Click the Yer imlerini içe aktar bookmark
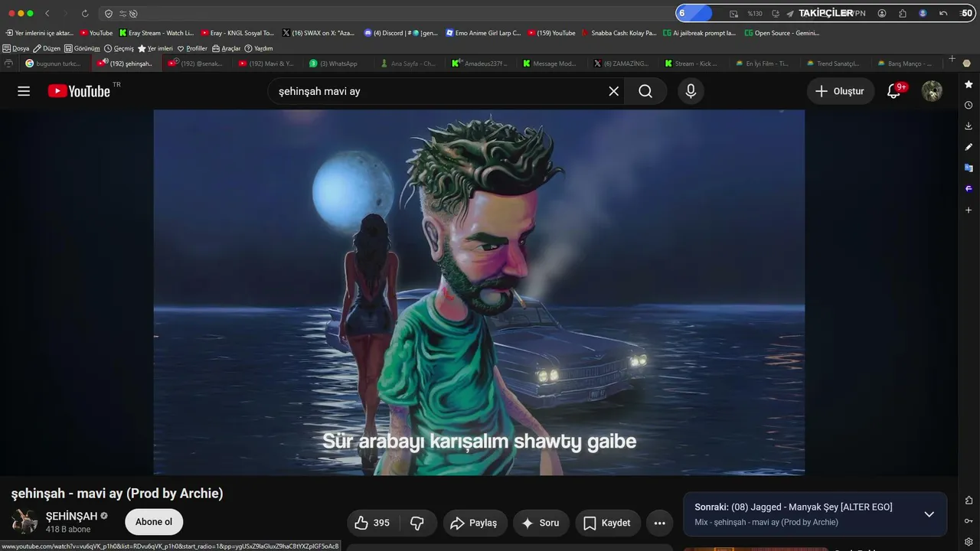The image size is (980, 551). tap(39, 33)
